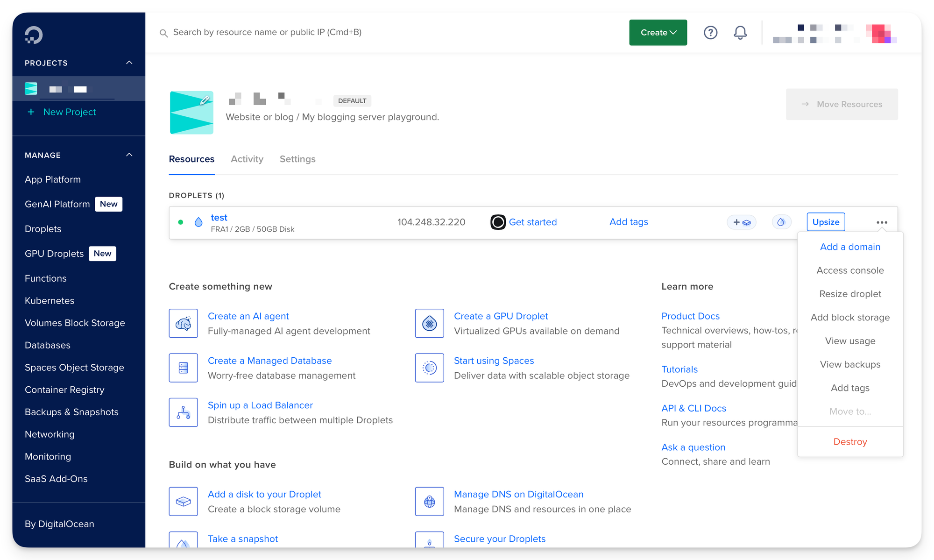Focus the resource search input field
The width and height of the screenshot is (934, 560).
(267, 32)
